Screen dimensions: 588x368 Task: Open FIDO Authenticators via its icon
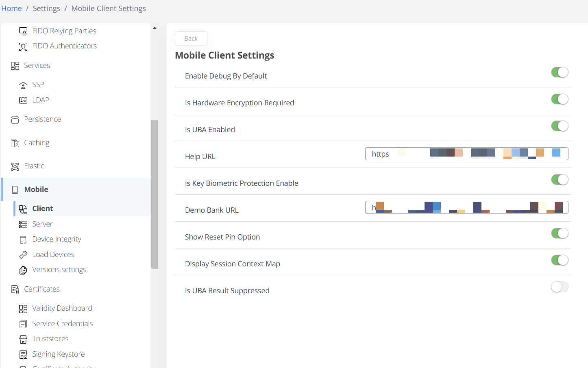[23, 46]
